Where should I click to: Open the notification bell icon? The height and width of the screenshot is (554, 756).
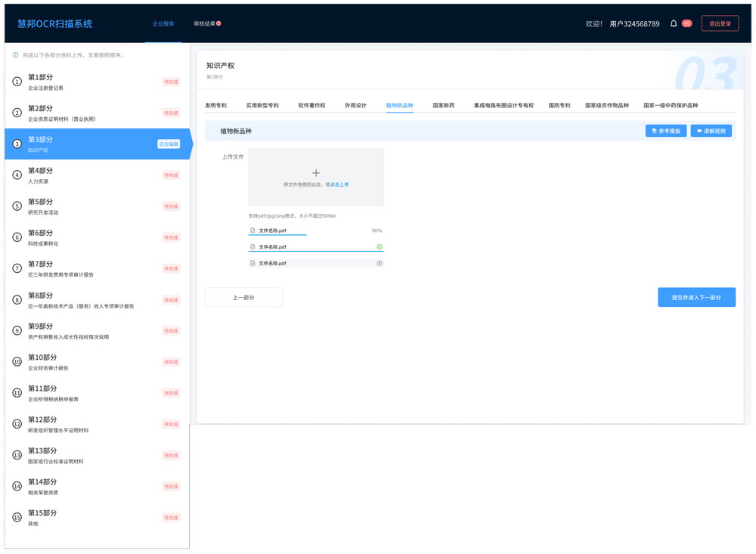click(x=674, y=23)
